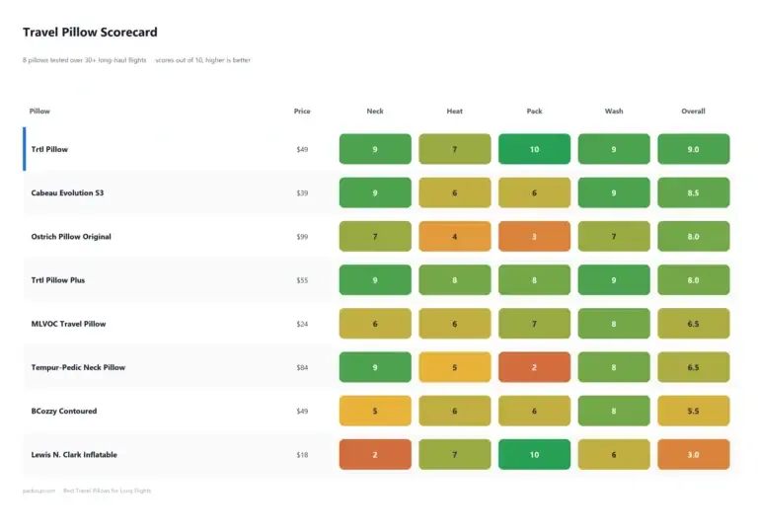Click the Wash column header

614,112
